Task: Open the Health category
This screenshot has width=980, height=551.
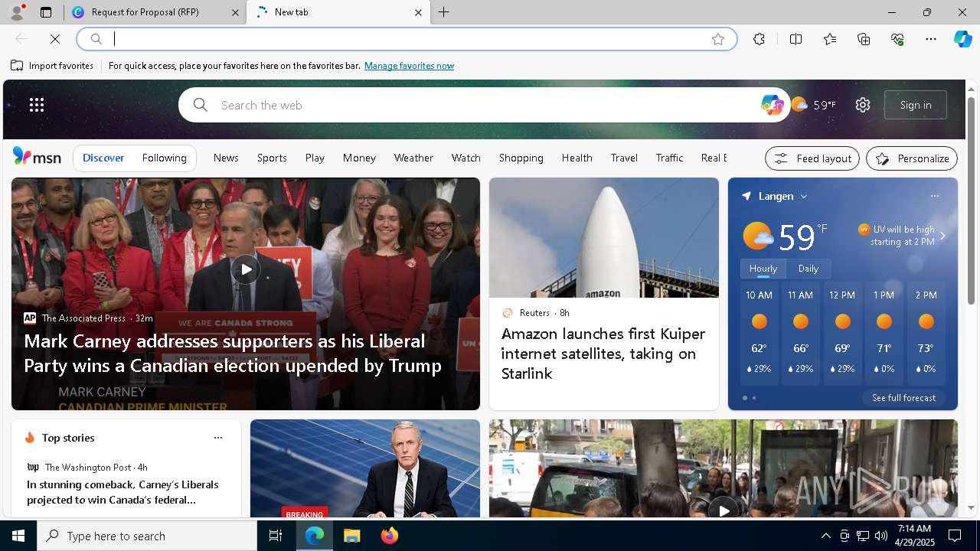Action: pos(577,158)
